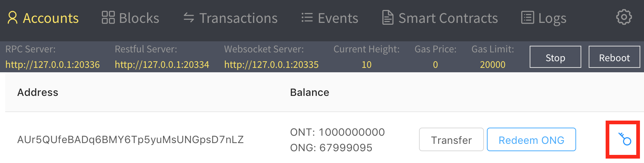This screenshot has width=644, height=163.
Task: Click the RPC Server URL
Action: pos(52,65)
